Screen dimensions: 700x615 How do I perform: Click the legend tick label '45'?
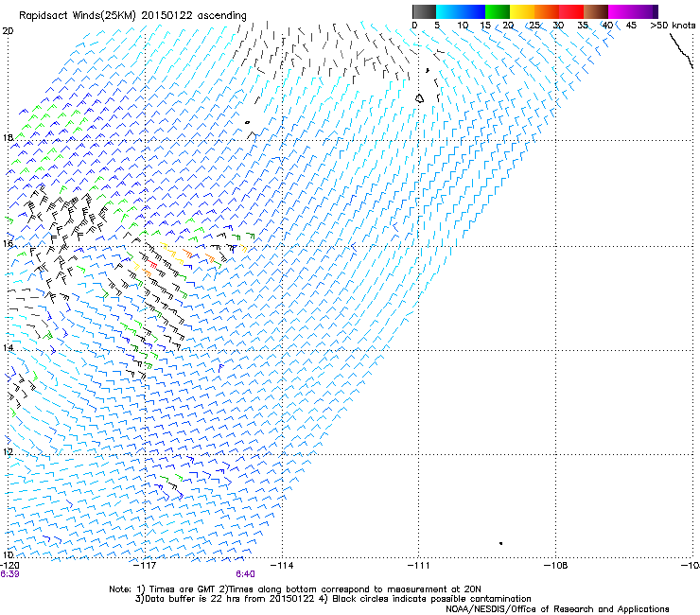tap(631, 26)
